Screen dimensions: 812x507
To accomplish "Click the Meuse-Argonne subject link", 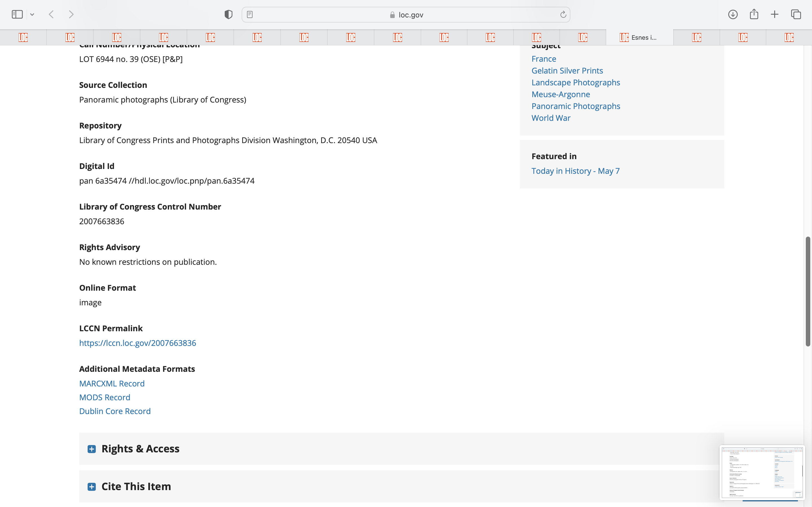I will point(560,94).
